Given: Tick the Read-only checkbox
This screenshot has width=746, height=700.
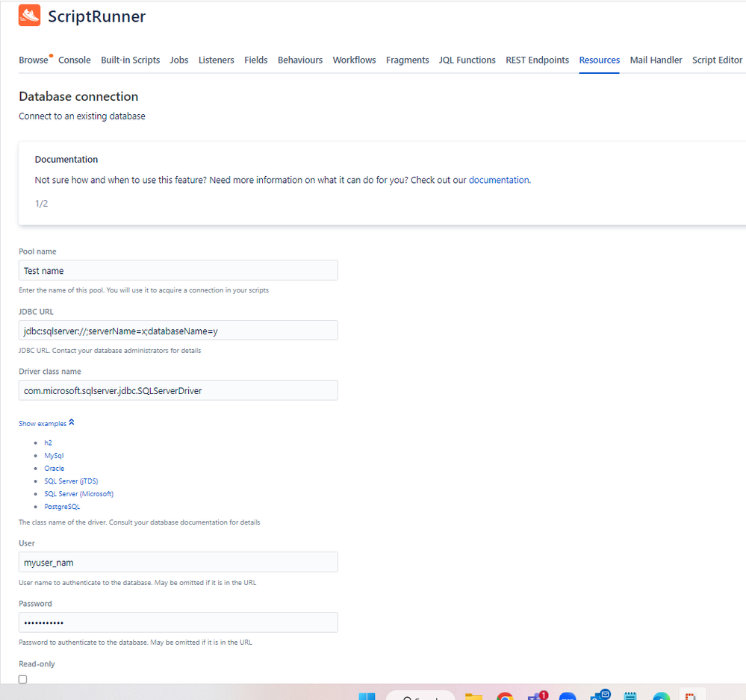Looking at the screenshot, I should pyautogui.click(x=23, y=679).
